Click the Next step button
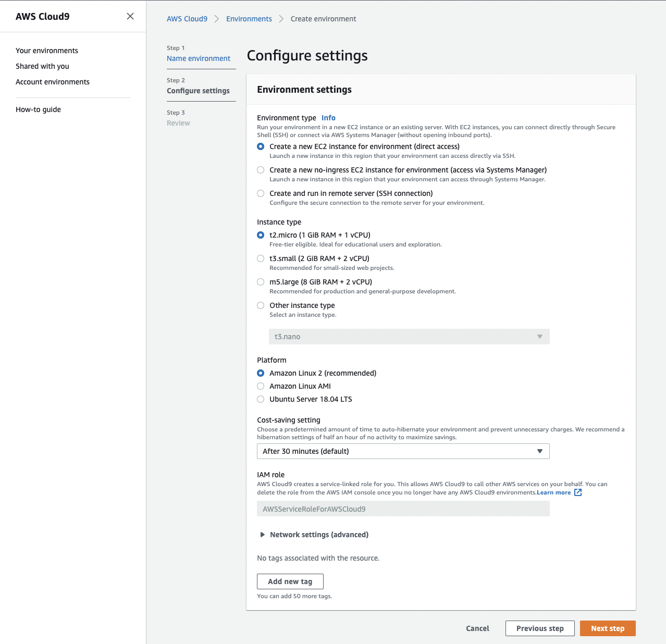 [x=607, y=628]
